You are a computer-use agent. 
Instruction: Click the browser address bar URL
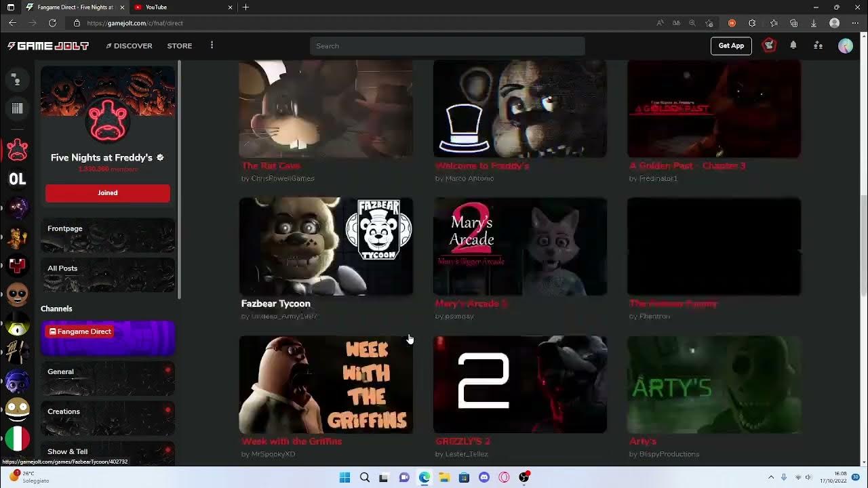point(135,23)
